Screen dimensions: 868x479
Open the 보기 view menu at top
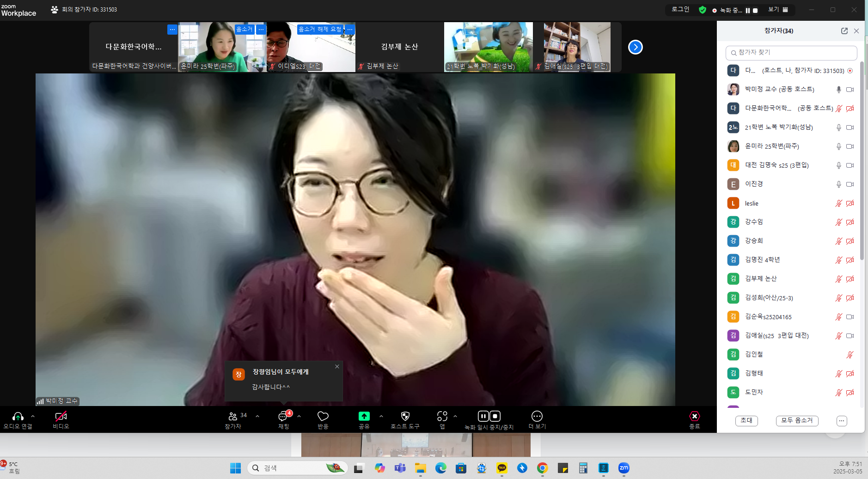pyautogui.click(x=778, y=9)
